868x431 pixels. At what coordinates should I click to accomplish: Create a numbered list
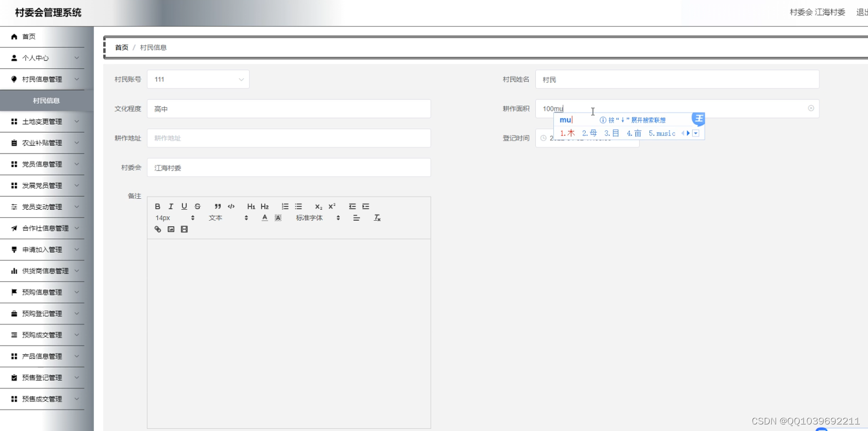(285, 206)
